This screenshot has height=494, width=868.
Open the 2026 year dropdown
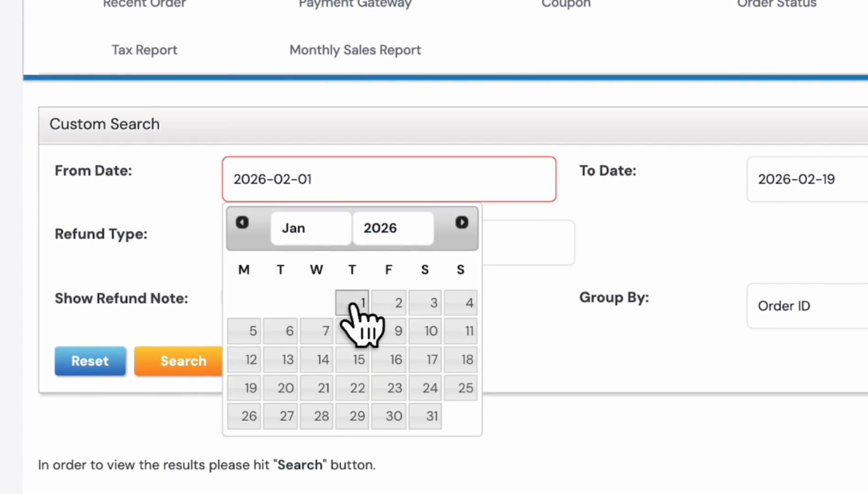393,228
